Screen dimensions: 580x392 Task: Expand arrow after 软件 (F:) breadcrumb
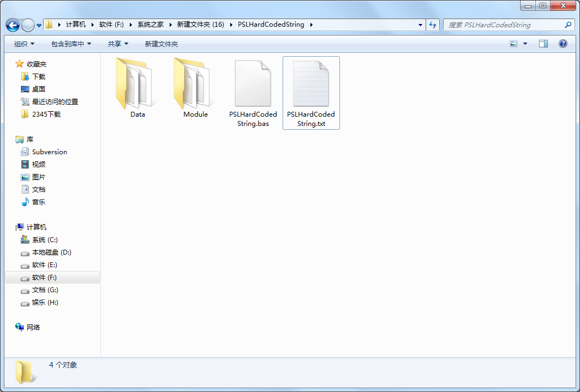pos(130,25)
